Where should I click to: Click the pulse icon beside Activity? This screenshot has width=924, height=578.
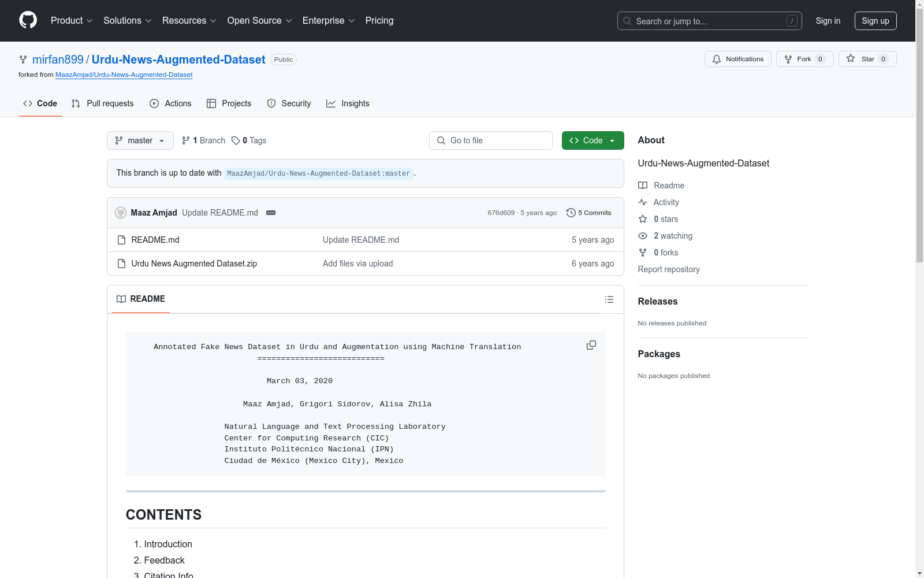coord(643,202)
